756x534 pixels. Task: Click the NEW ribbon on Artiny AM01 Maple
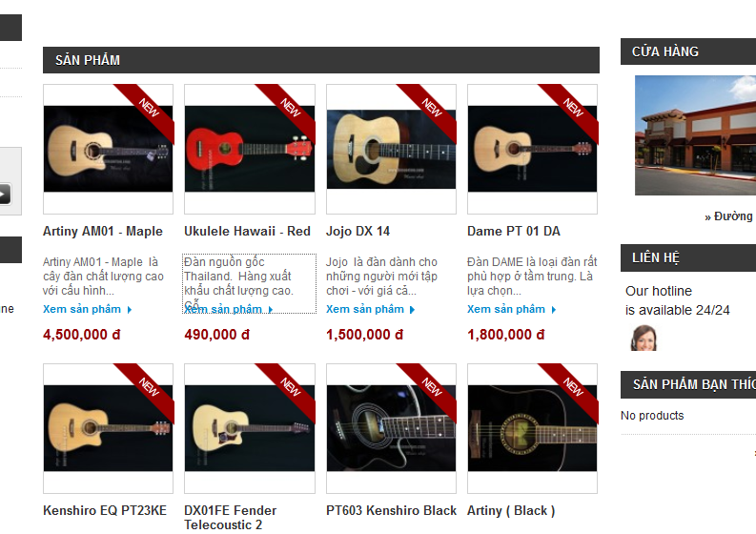click(x=147, y=109)
